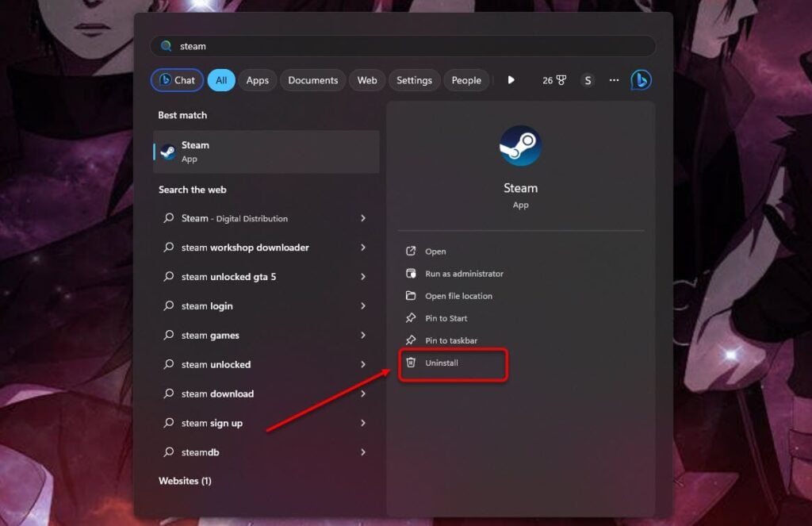The width and height of the screenshot is (812, 526).
Task: Click the play arrow to show more filters
Action: click(x=511, y=80)
